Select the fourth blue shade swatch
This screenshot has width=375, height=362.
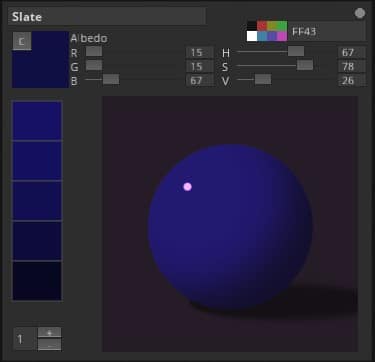tap(37, 240)
